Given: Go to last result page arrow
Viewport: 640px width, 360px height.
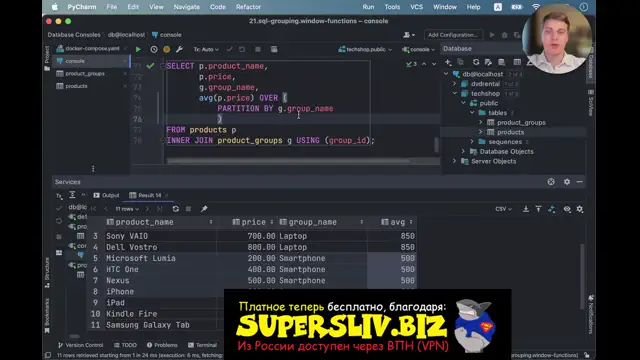Looking at the screenshot, I should [159, 209].
